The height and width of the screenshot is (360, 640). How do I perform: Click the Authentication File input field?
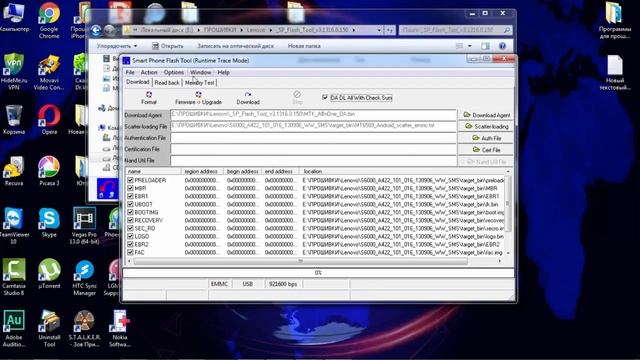pyautogui.click(x=313, y=138)
